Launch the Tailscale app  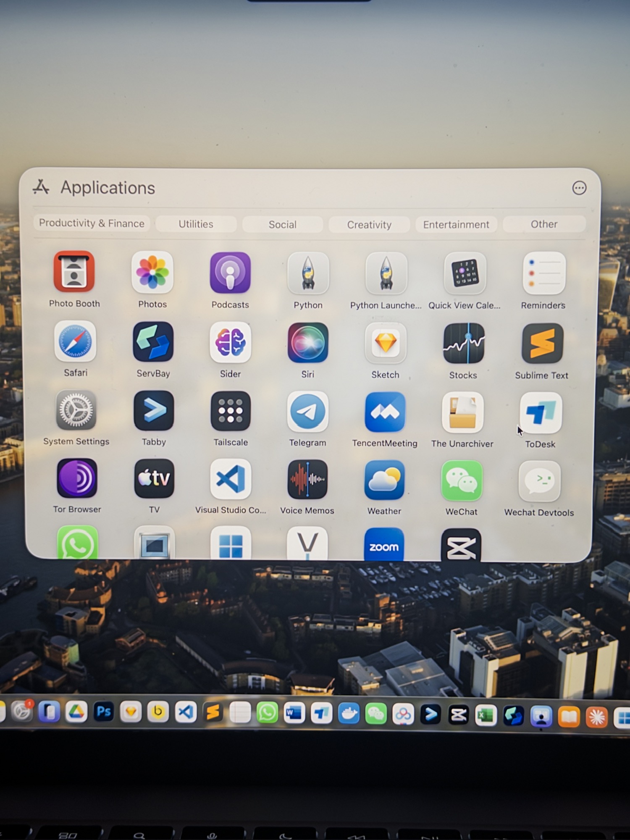point(231,412)
